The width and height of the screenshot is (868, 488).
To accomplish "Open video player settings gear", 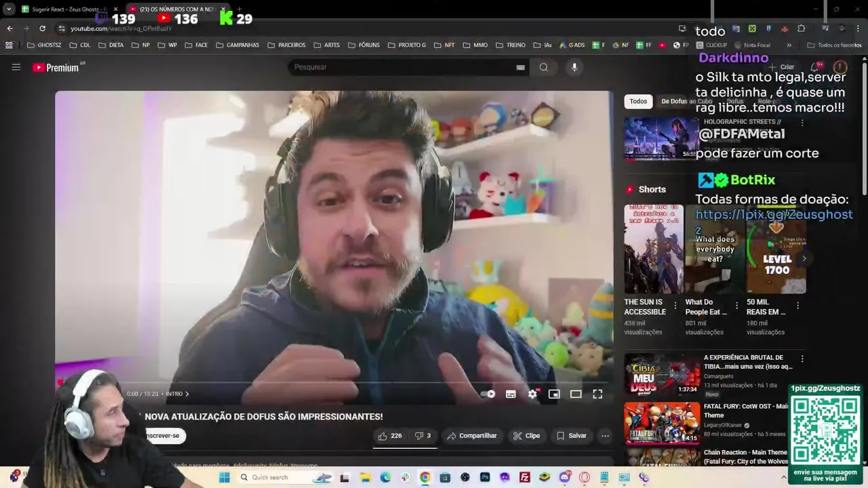I will click(533, 394).
